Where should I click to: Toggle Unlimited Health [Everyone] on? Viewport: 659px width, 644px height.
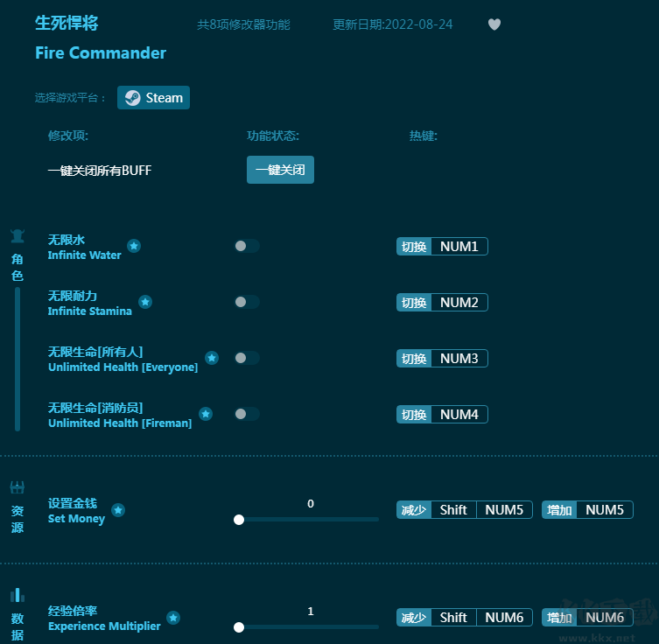click(247, 358)
